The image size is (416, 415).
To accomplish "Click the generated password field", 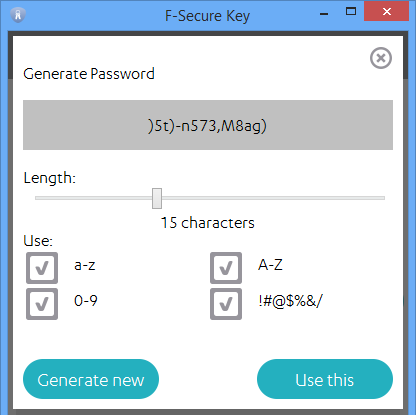I will 208,125.
